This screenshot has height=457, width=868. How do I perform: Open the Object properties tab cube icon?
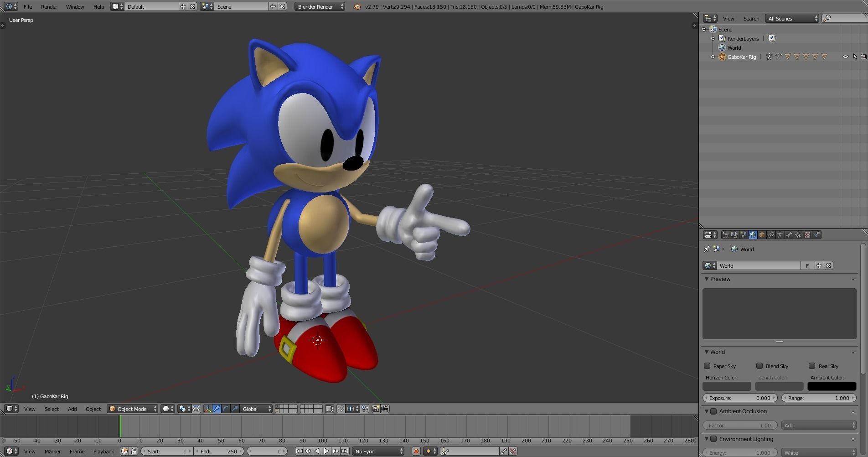click(x=762, y=235)
